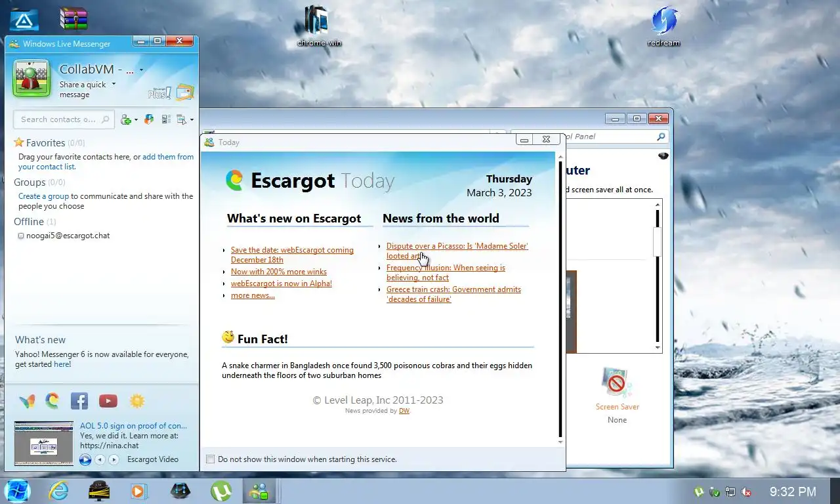The image size is (840, 504).
Task: Go to next Escargot Video item
Action: tap(114, 459)
